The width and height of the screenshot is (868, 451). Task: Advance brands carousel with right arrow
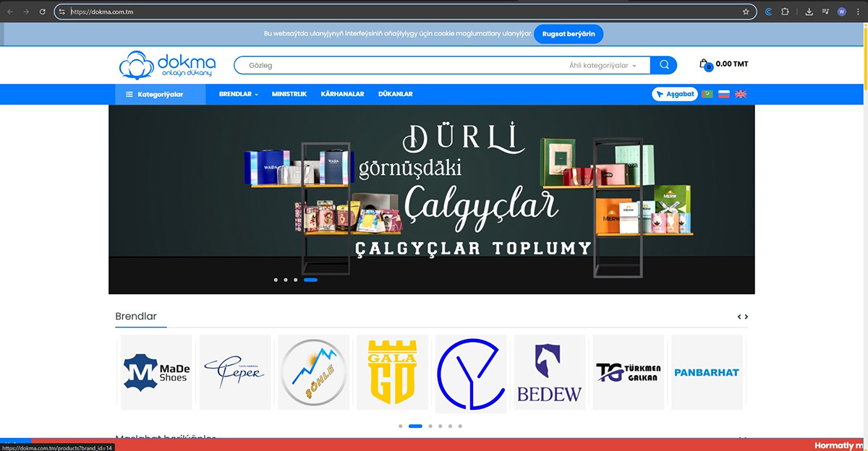746,317
